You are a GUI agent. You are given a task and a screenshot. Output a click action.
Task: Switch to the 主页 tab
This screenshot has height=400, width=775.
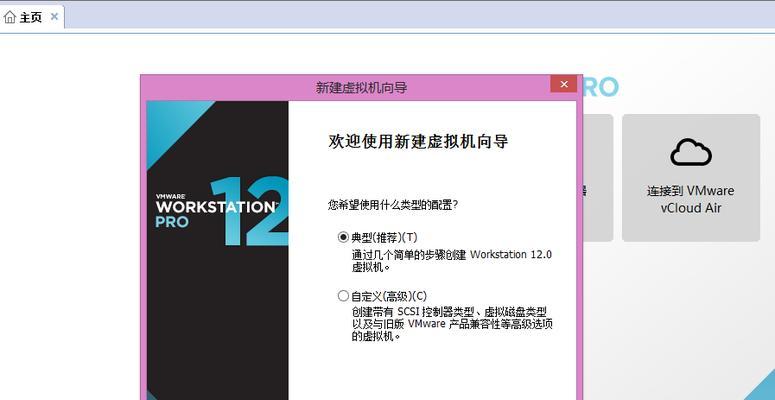(31, 18)
